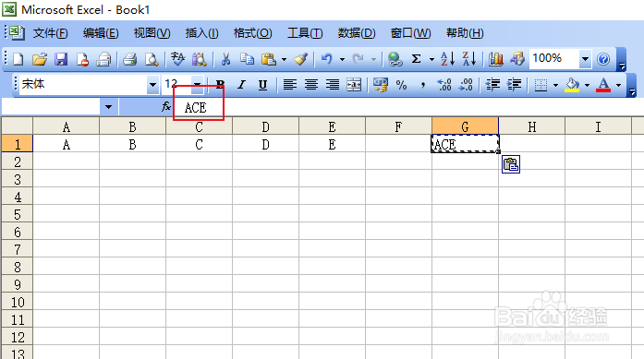Toggle bold formatting
The height and width of the screenshot is (359, 644).
point(220,85)
